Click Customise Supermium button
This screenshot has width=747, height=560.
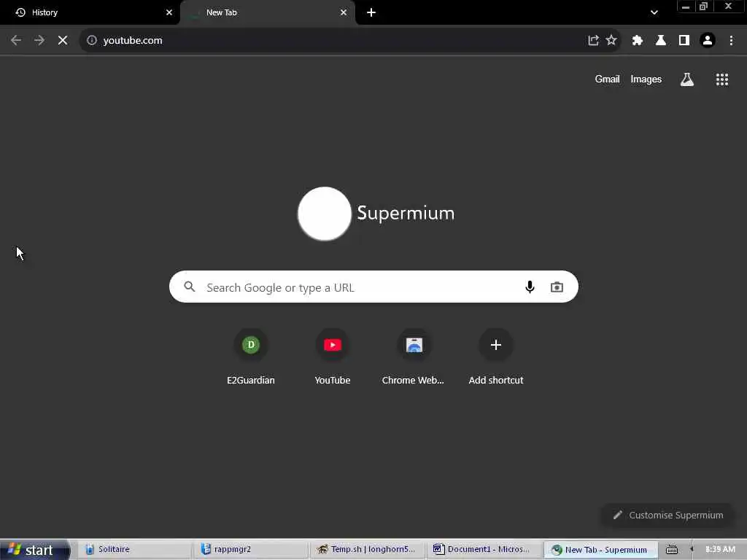668,516
